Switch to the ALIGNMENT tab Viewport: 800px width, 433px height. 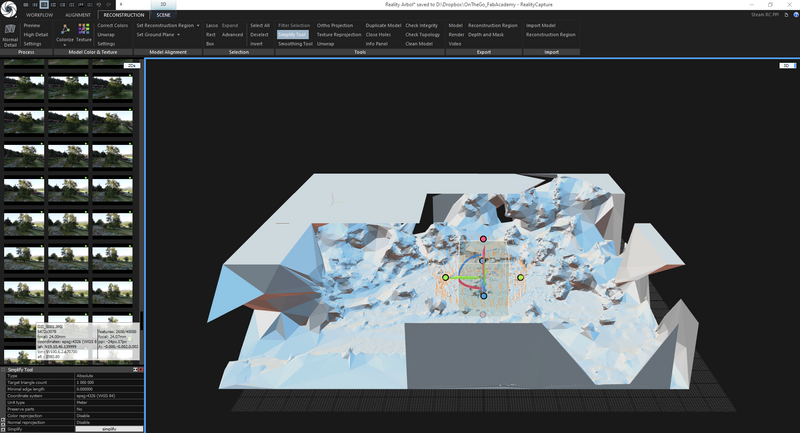tap(78, 15)
